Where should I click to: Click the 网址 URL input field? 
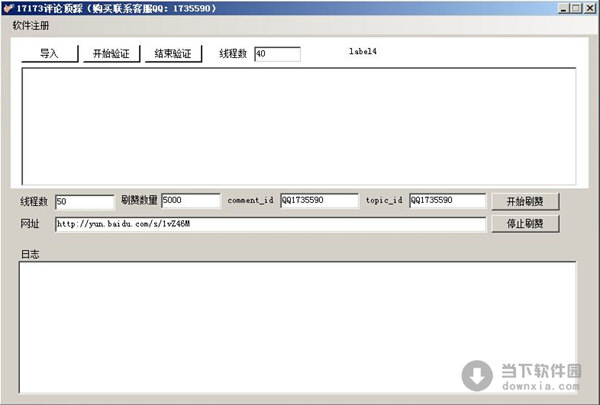(x=270, y=224)
